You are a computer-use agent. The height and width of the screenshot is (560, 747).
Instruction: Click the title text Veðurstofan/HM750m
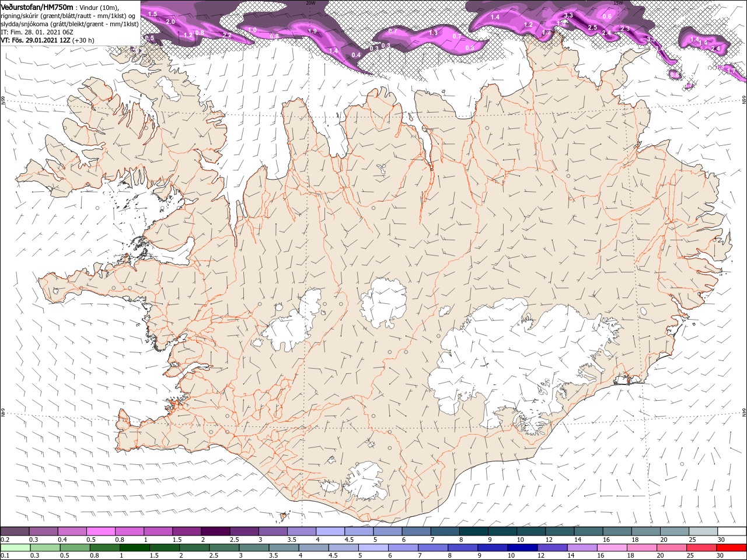pos(37,6)
